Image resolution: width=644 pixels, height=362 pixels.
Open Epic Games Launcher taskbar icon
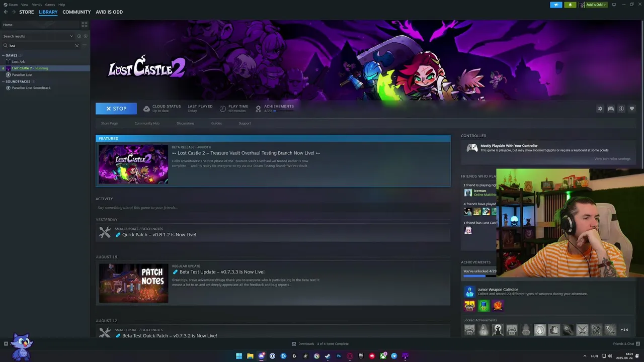pos(361,356)
